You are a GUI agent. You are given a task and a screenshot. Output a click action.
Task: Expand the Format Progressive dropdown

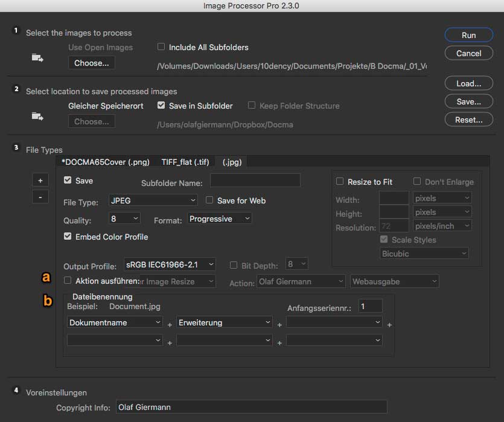[219, 219]
